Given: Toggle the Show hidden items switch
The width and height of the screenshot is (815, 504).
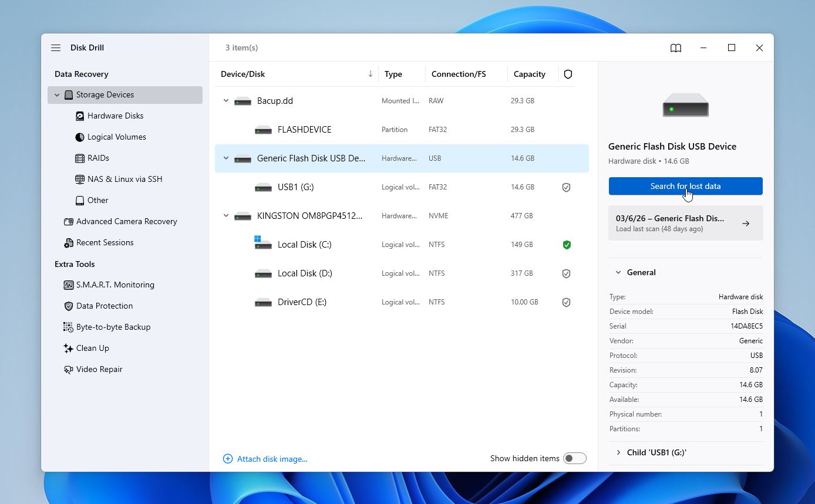Looking at the screenshot, I should [574, 458].
